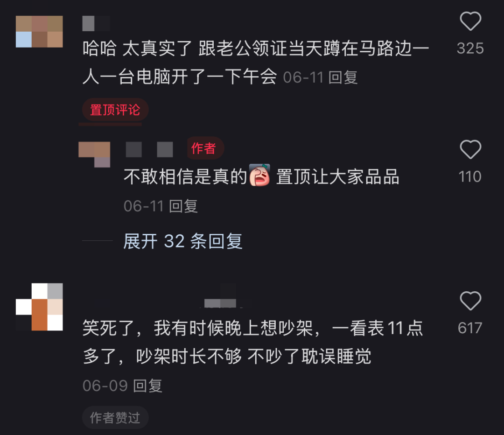The height and width of the screenshot is (435, 504).
Task: Open the author's blurred username
Action: coord(149,149)
